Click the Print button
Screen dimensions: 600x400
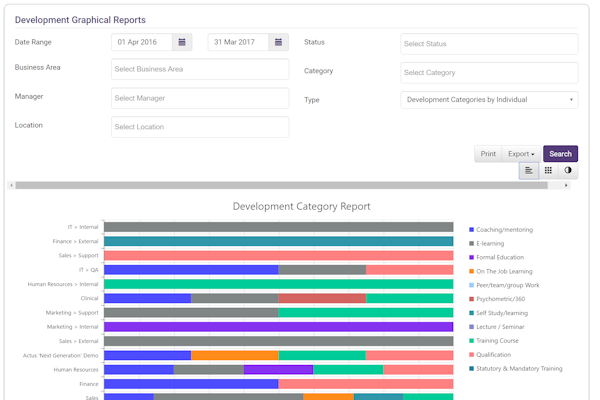(x=487, y=154)
